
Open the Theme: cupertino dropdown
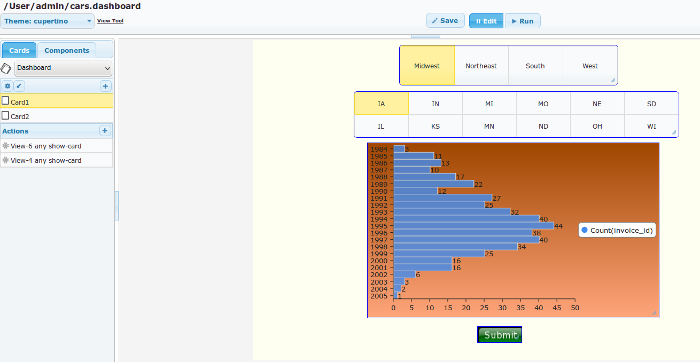(x=47, y=21)
